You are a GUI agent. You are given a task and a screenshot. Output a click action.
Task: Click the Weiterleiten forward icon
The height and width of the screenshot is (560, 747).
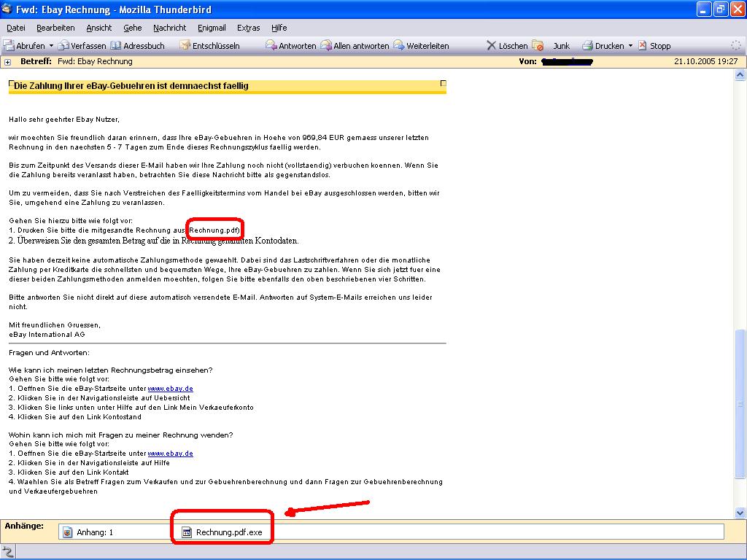[x=399, y=46]
